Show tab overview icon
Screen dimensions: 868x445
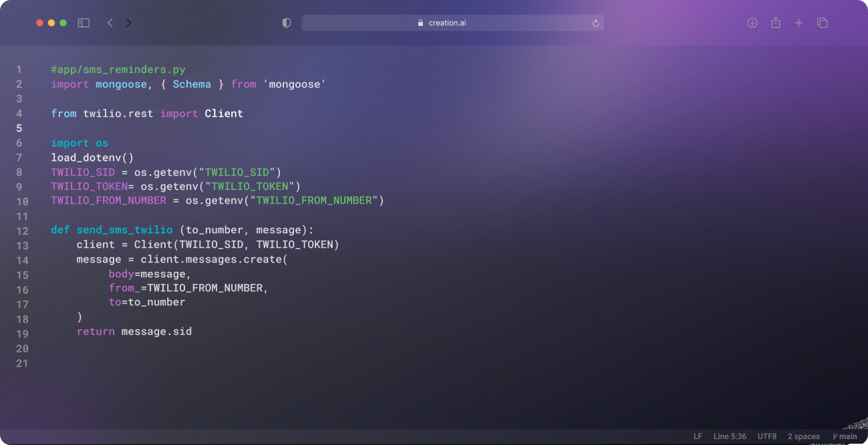pyautogui.click(x=822, y=23)
